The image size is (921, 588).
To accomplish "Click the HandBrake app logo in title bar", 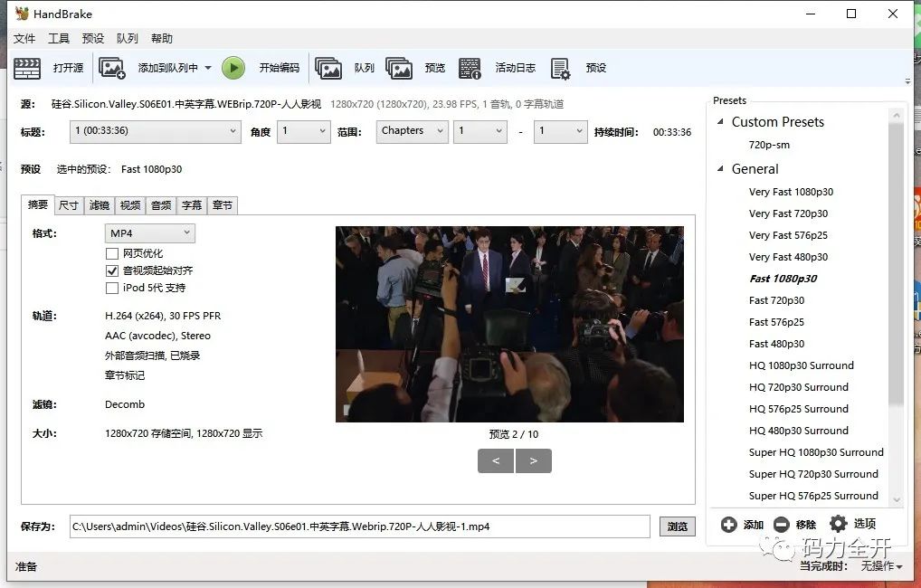I will pos(22,14).
